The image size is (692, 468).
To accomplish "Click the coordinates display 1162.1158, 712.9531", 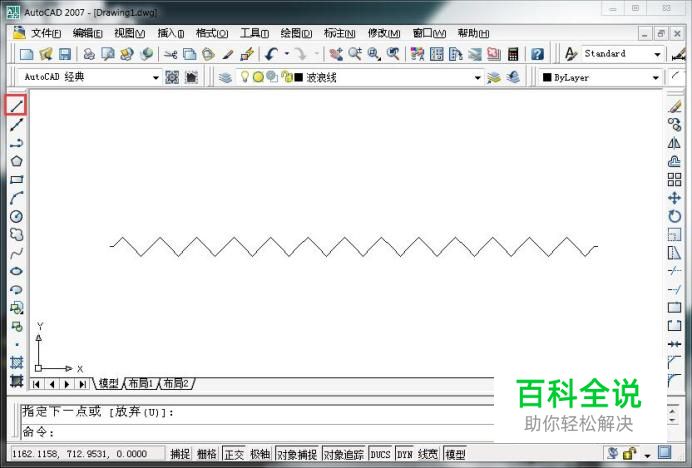I will (x=79, y=454).
